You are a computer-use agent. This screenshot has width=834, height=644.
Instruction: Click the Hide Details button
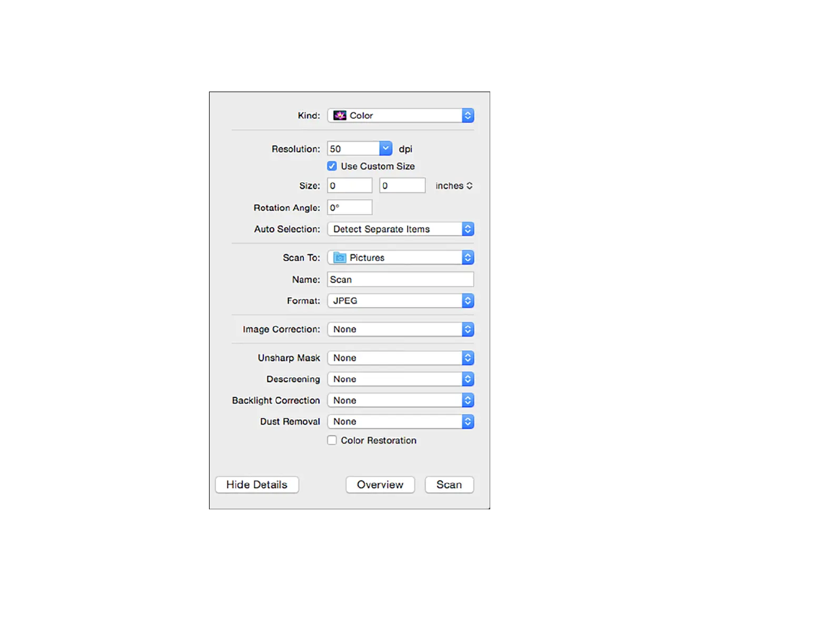[257, 485]
